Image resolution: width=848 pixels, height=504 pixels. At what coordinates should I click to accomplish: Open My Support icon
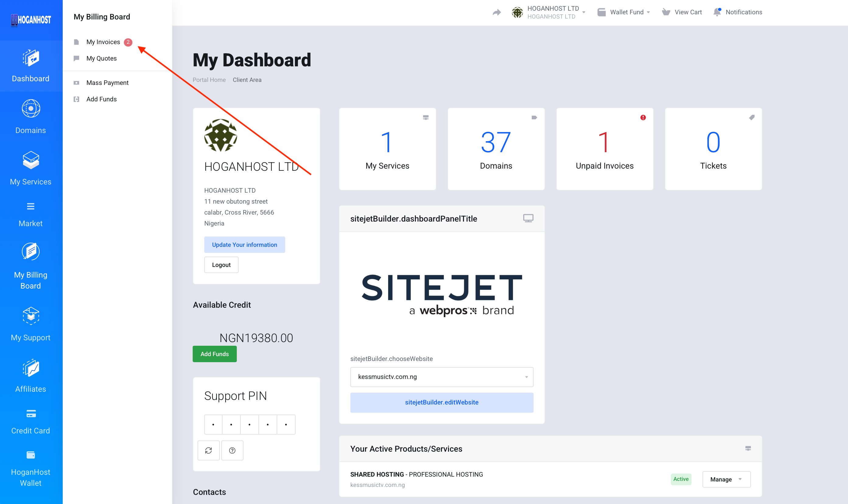31,316
